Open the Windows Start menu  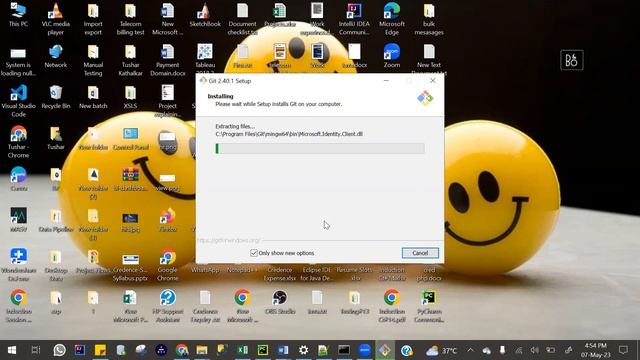pos(12,350)
